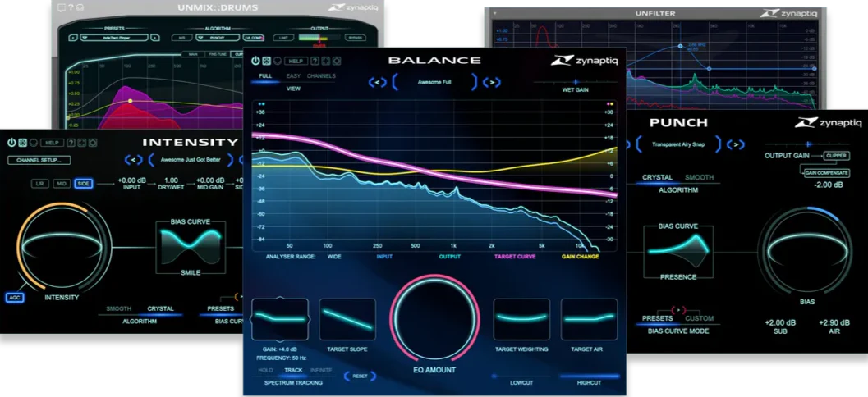Switch Balance view to FULL
The image size is (868, 397).
(266, 75)
